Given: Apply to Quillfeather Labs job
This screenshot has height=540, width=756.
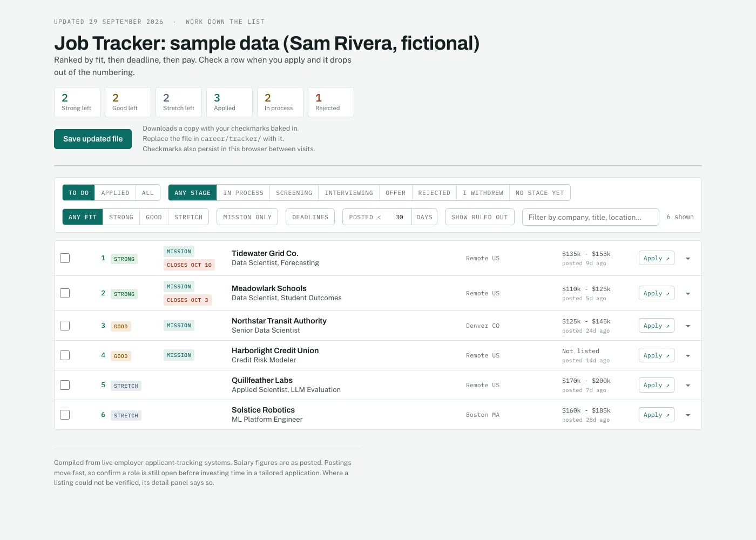Looking at the screenshot, I should (656, 385).
